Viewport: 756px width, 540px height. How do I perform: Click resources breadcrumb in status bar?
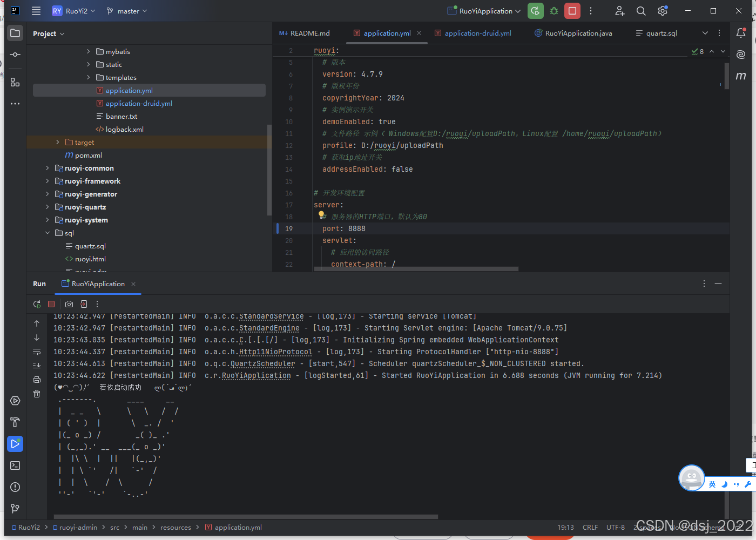(x=175, y=527)
